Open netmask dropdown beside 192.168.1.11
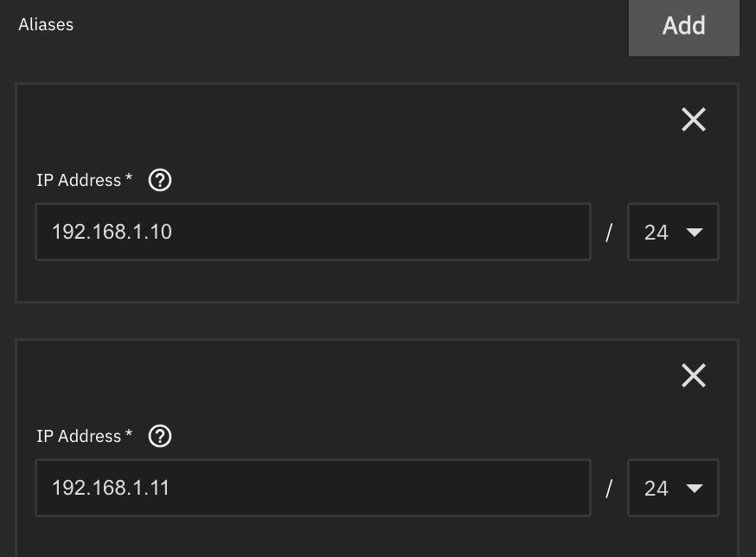 [673, 488]
